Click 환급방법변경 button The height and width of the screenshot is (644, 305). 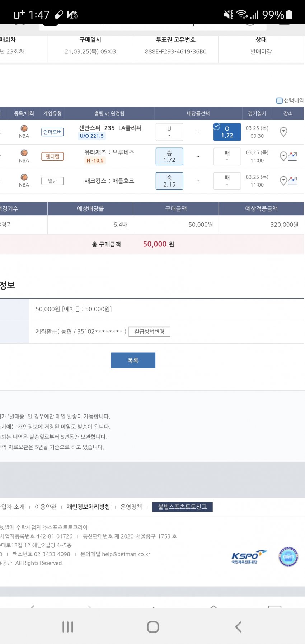click(x=149, y=332)
